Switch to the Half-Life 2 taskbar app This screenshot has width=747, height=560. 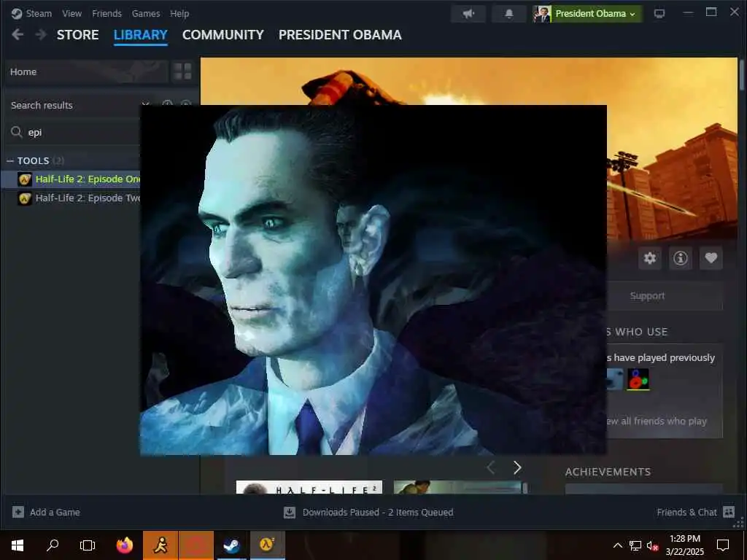coord(267,545)
